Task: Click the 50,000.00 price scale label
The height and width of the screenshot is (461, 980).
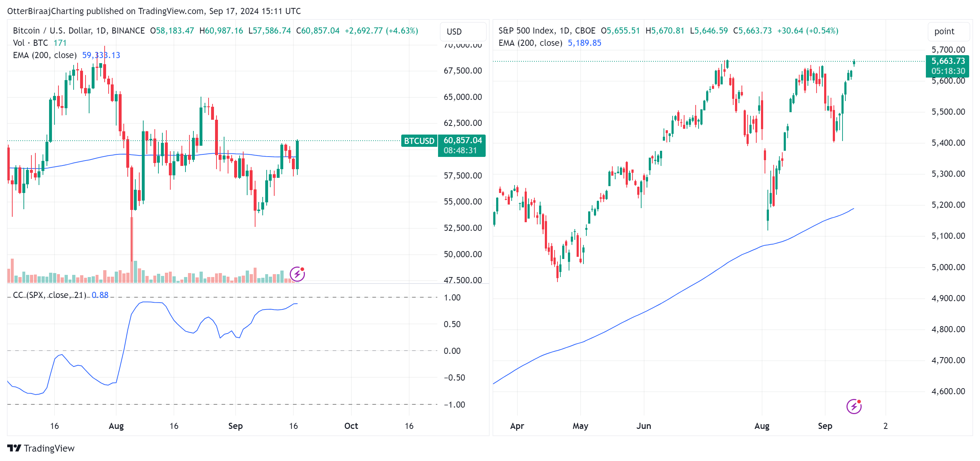Action: 463,254
